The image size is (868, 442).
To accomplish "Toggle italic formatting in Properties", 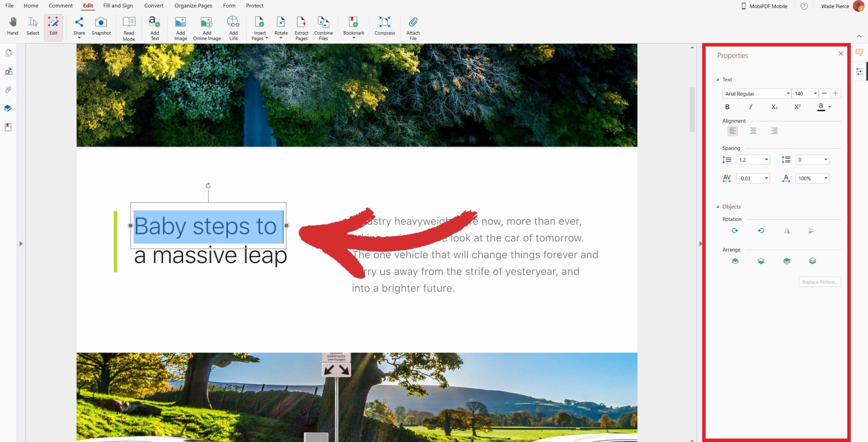I will (750, 107).
